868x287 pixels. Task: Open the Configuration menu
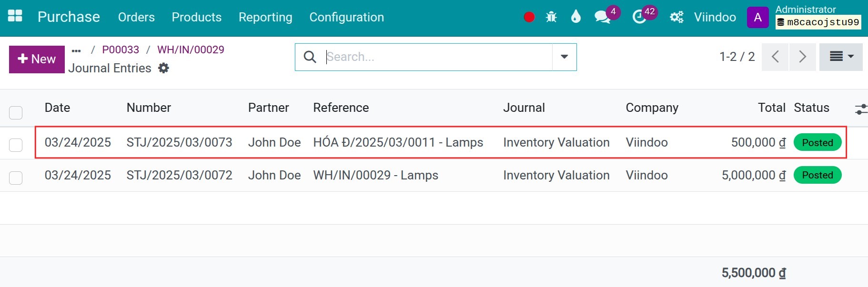[x=347, y=17]
